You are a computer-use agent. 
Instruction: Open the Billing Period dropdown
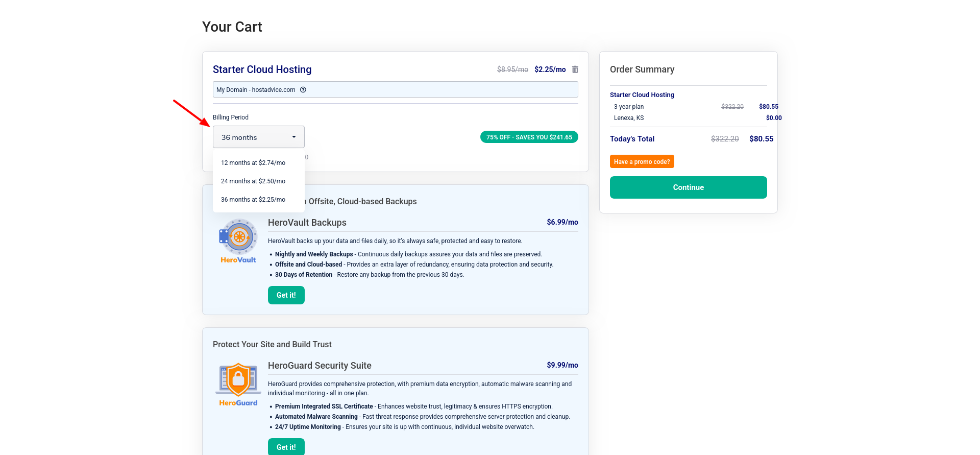(x=259, y=137)
